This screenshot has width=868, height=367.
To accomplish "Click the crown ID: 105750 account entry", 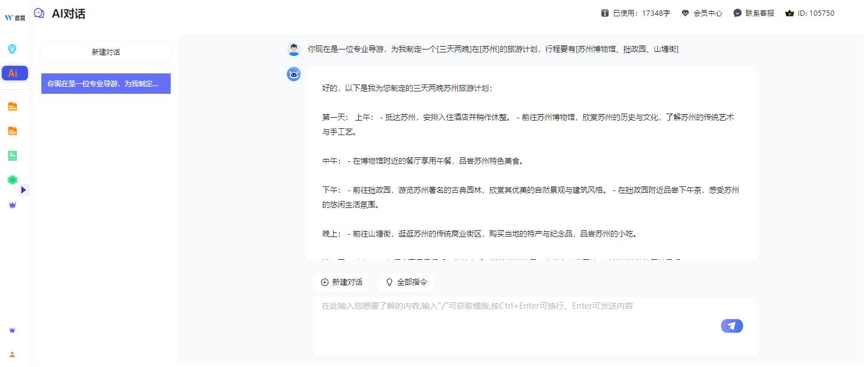I will 810,13.
